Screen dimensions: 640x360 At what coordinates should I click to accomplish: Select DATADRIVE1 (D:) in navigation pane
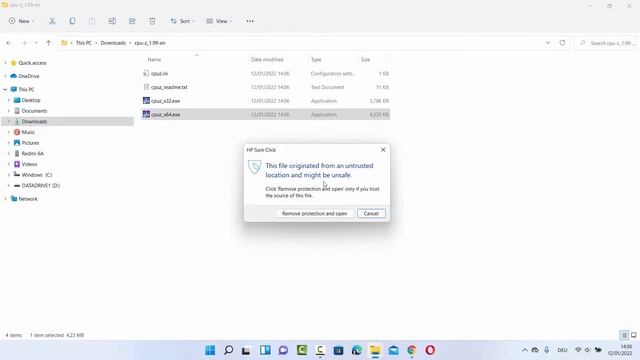pyautogui.click(x=40, y=185)
